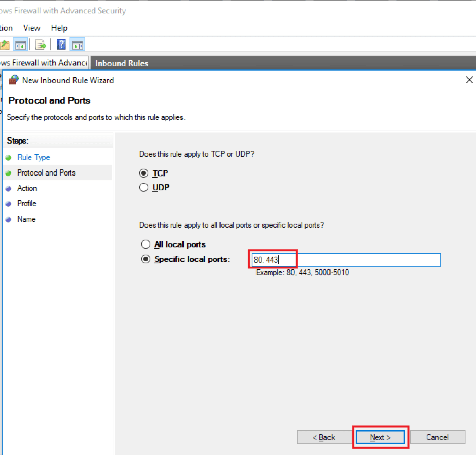Click the firewall icon in the wizard title bar
476x455 pixels.
pyautogui.click(x=13, y=80)
